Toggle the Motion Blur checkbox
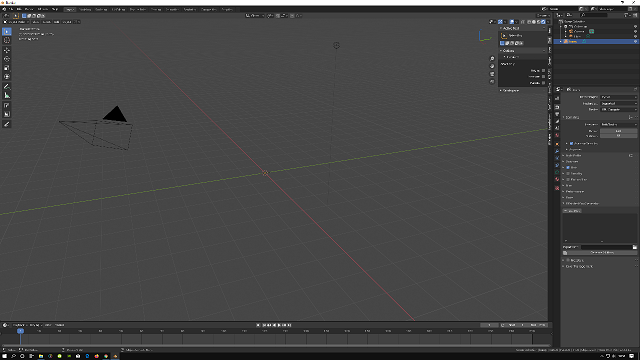Screen dimensions: 640x360 pyautogui.click(x=568, y=180)
